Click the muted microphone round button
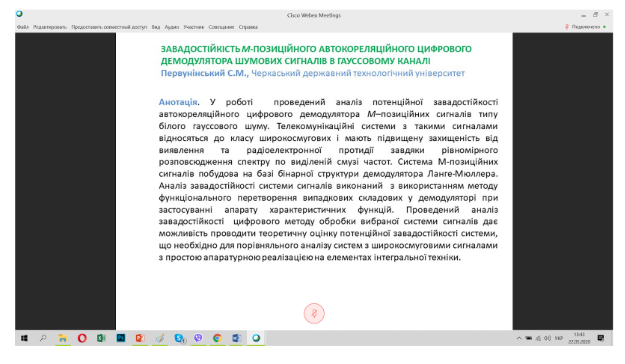625x364 pixels. (314, 313)
